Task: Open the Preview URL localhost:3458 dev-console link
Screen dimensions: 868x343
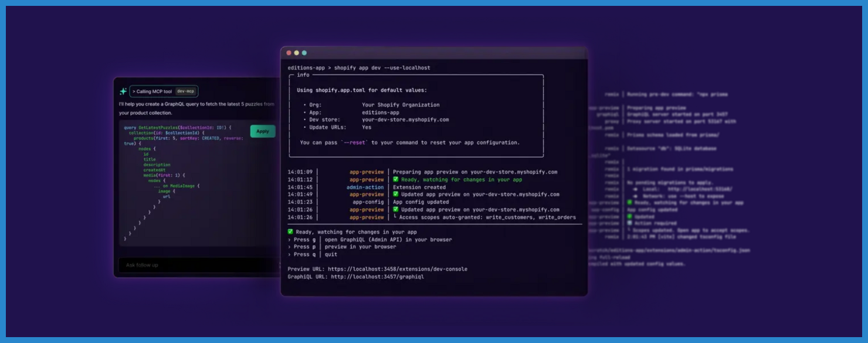Action: point(398,269)
